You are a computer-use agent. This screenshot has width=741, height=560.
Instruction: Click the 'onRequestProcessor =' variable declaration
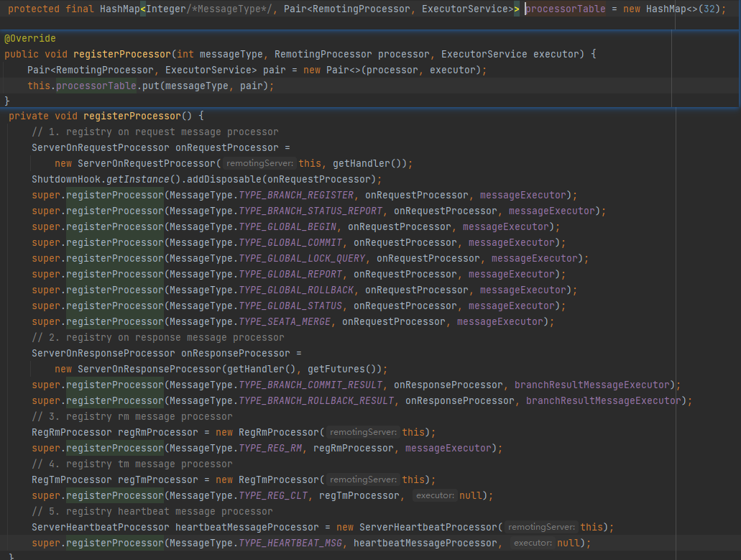pyautogui.click(x=233, y=148)
